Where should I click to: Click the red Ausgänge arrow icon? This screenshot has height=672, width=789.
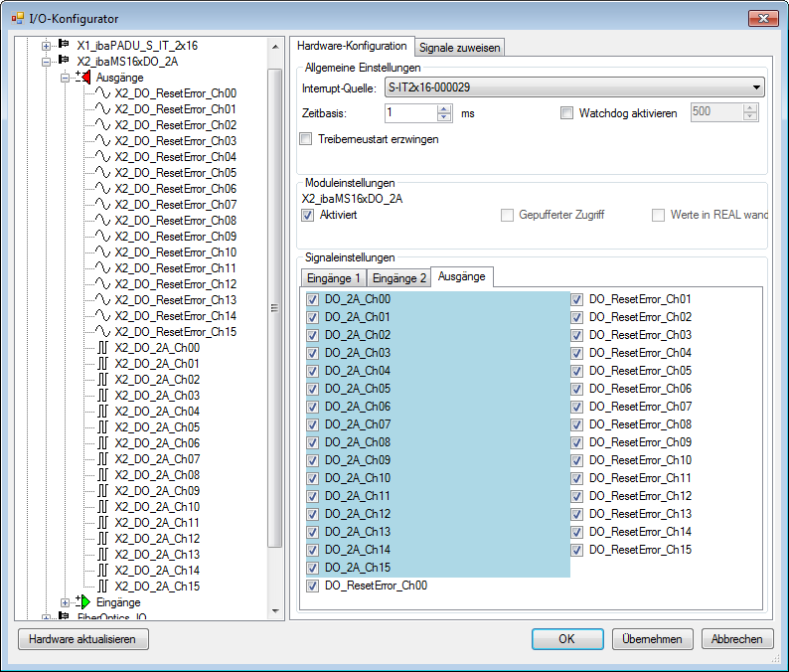83,77
